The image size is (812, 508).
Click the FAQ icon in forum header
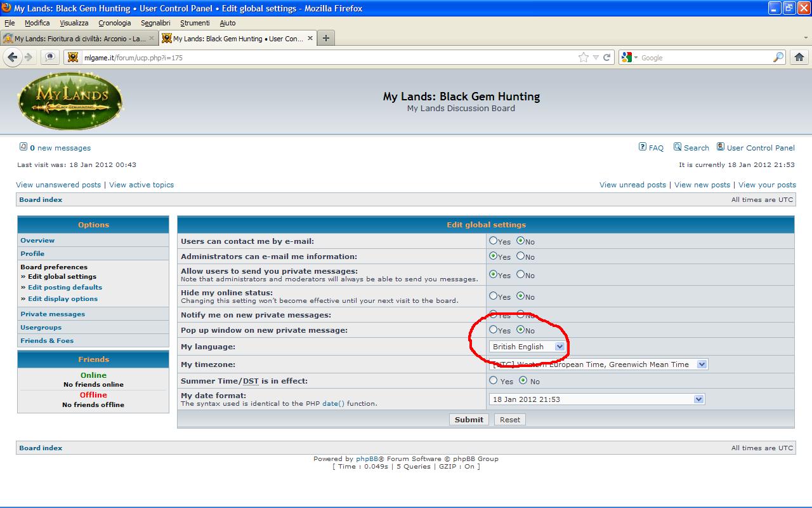(x=643, y=147)
